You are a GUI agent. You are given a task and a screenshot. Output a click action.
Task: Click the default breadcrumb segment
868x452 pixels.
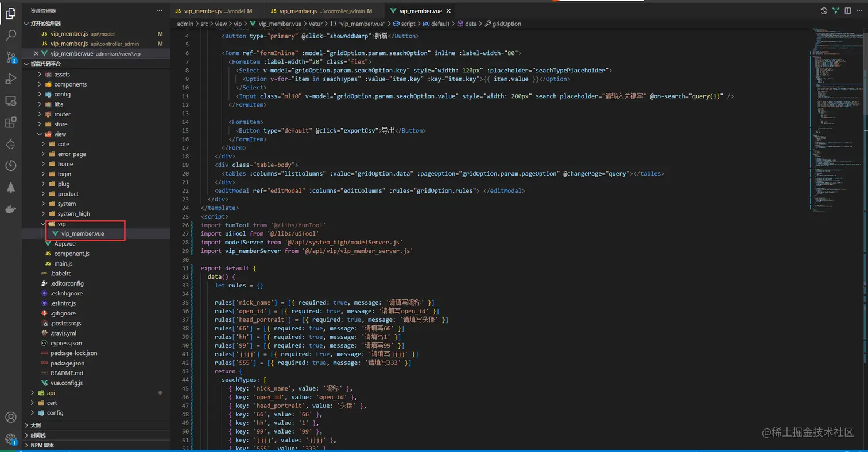pyautogui.click(x=436, y=24)
